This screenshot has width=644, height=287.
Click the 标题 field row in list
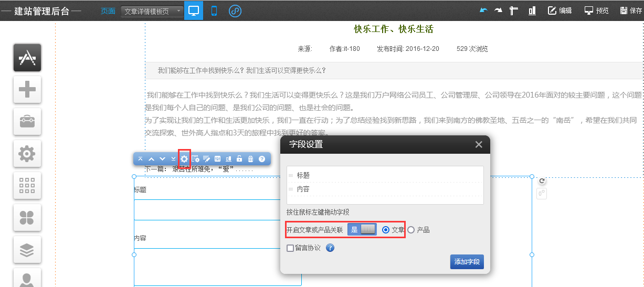point(384,175)
